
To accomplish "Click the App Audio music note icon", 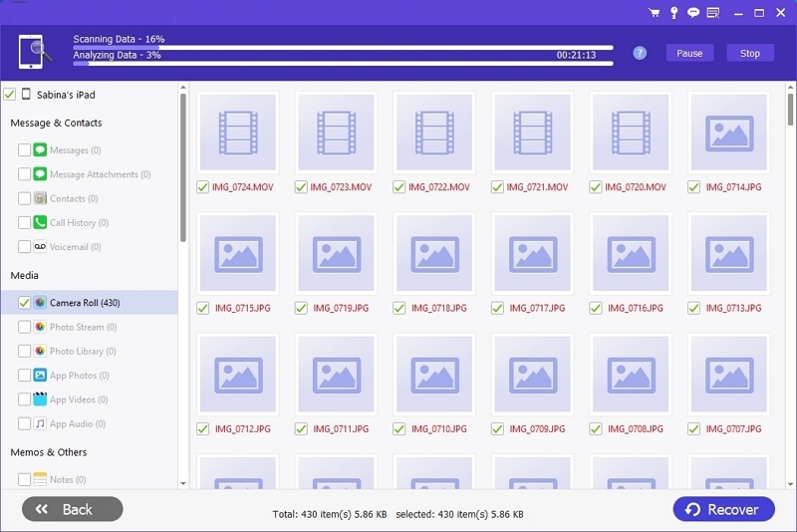I will point(41,423).
